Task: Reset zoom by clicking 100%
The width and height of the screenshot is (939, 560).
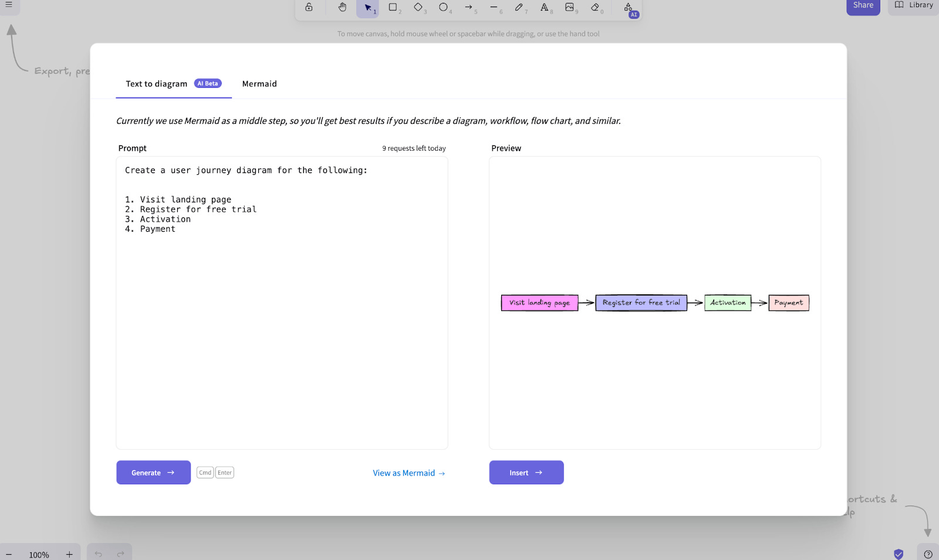Action: tap(39, 554)
